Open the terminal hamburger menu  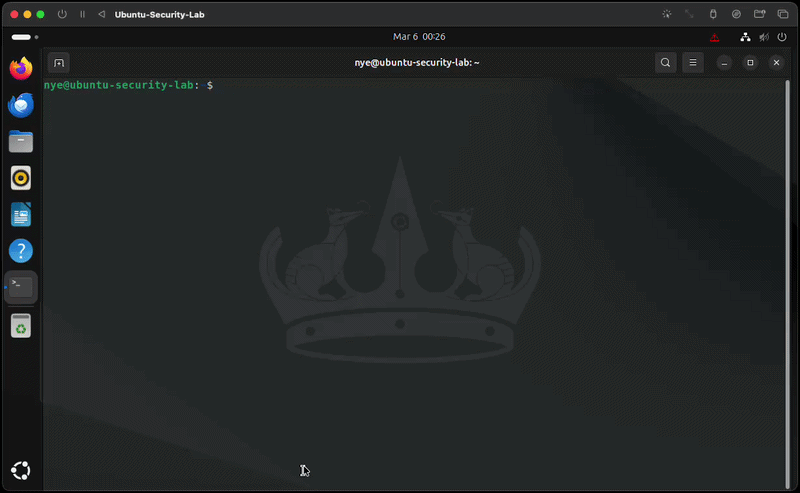click(x=692, y=63)
